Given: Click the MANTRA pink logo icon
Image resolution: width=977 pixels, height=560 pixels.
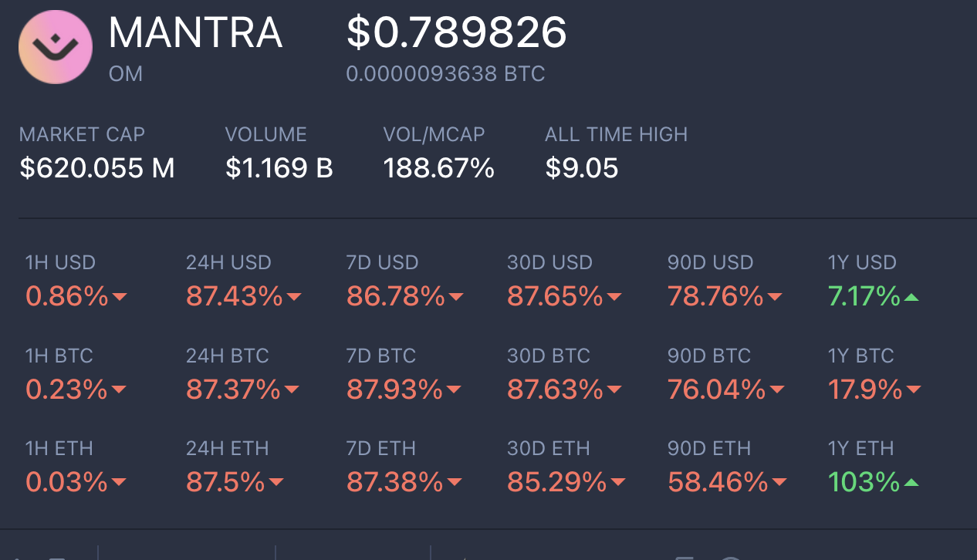Looking at the screenshot, I should (56, 47).
